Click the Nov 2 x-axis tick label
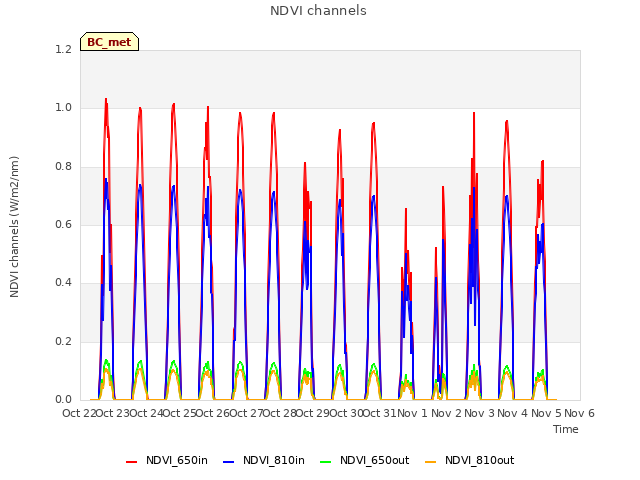This screenshot has height=480, width=640. point(446,413)
